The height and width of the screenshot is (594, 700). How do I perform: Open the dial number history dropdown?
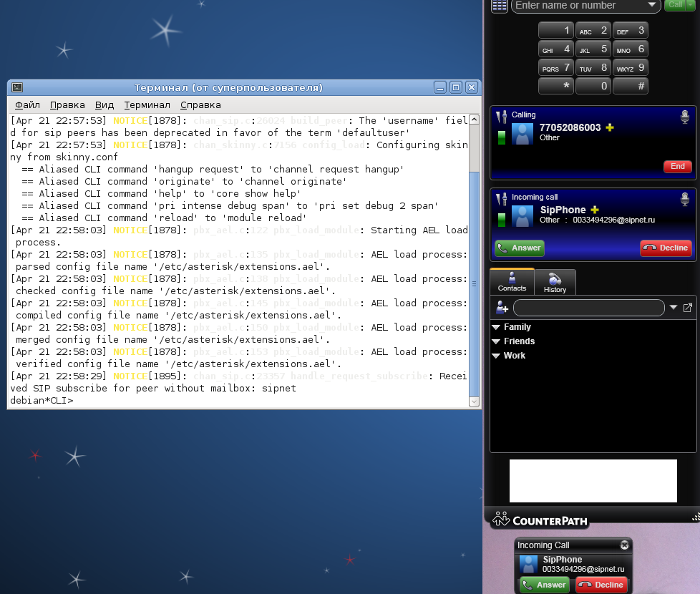[651, 6]
